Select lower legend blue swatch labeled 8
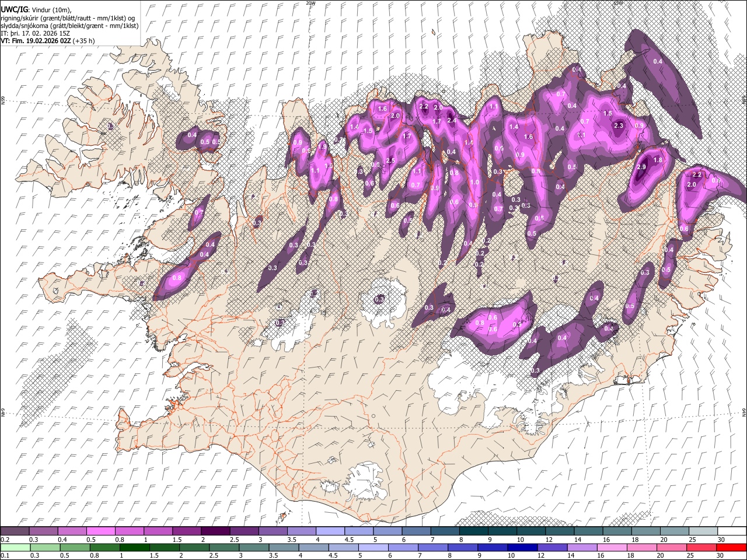The width and height of the screenshot is (747, 560). tap(463, 547)
